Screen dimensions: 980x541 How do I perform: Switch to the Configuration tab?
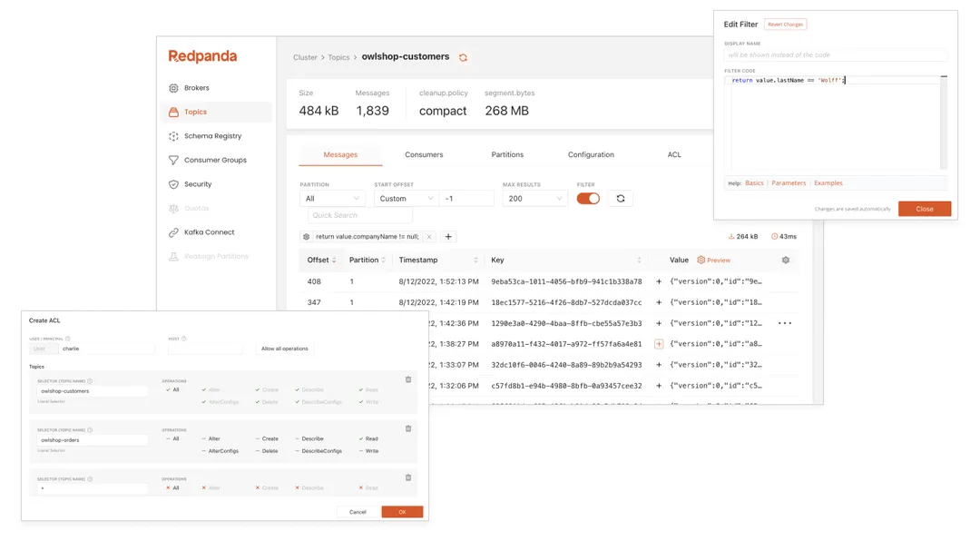pos(591,155)
